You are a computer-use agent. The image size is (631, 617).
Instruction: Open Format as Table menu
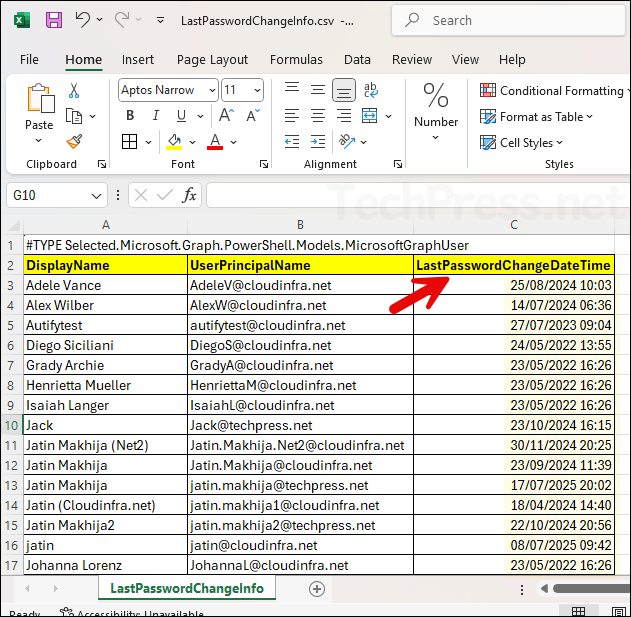coord(536,117)
